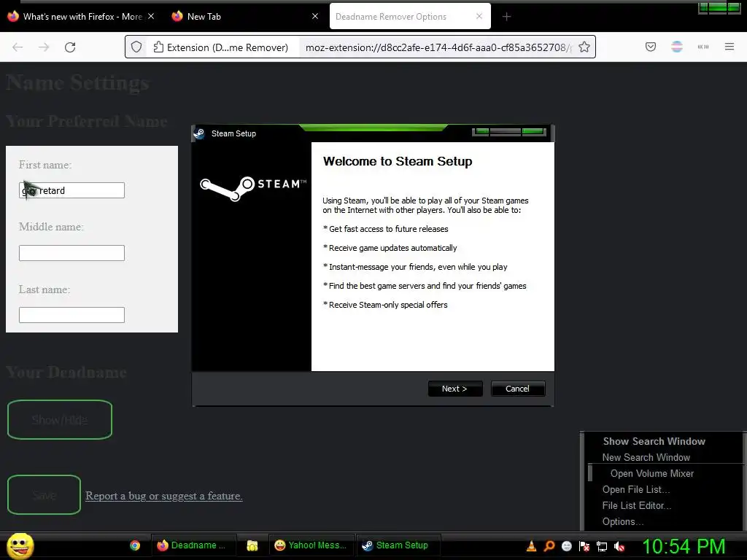
Task: Choose Show Search Window menu entry
Action: 654,441
